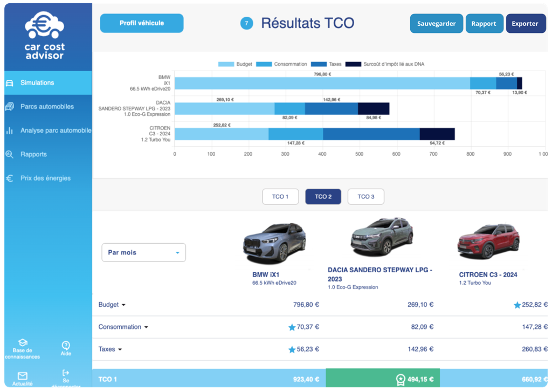Click the star beside 56,23 € taxes
The width and height of the screenshot is (552, 392).
tap(292, 350)
